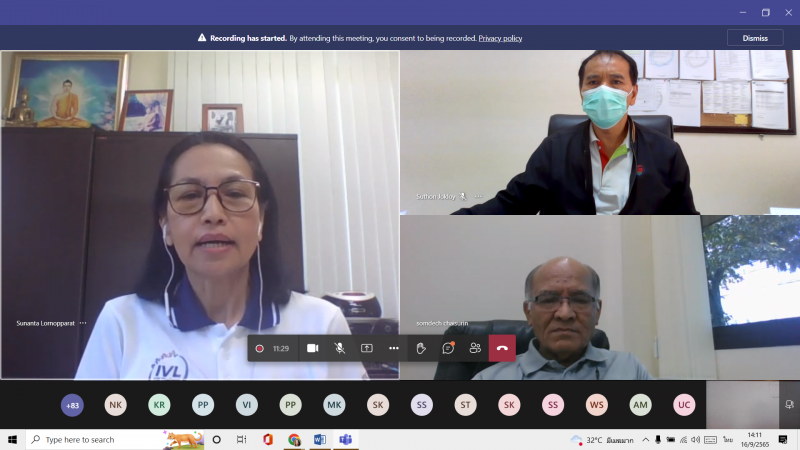
Task: Select participant avatar KR
Action: click(x=159, y=405)
